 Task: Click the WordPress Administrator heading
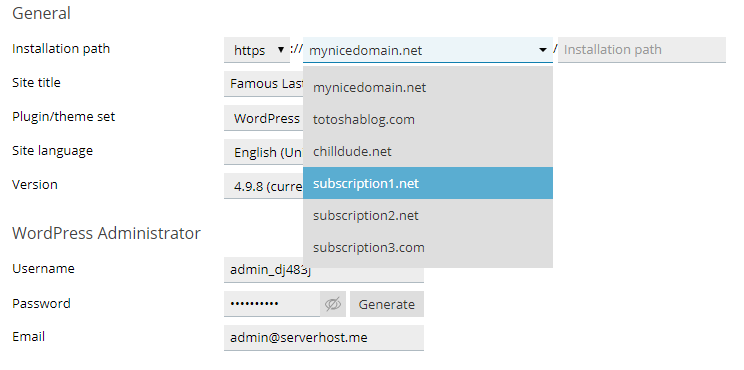[106, 233]
